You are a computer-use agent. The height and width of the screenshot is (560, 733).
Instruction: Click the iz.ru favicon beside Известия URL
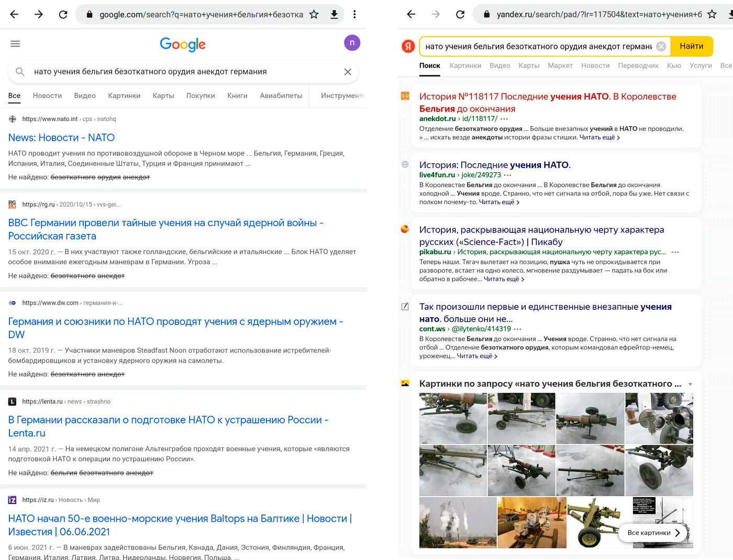click(12, 500)
